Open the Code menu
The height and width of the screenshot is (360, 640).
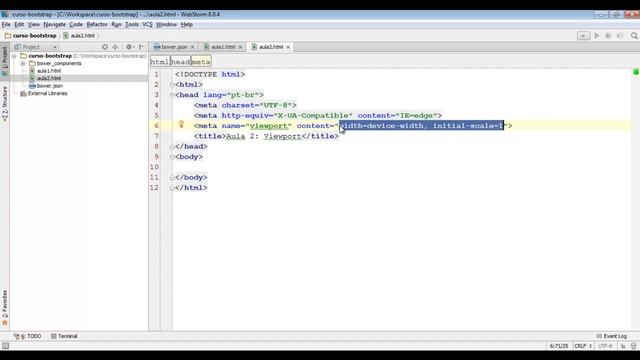(x=76, y=24)
